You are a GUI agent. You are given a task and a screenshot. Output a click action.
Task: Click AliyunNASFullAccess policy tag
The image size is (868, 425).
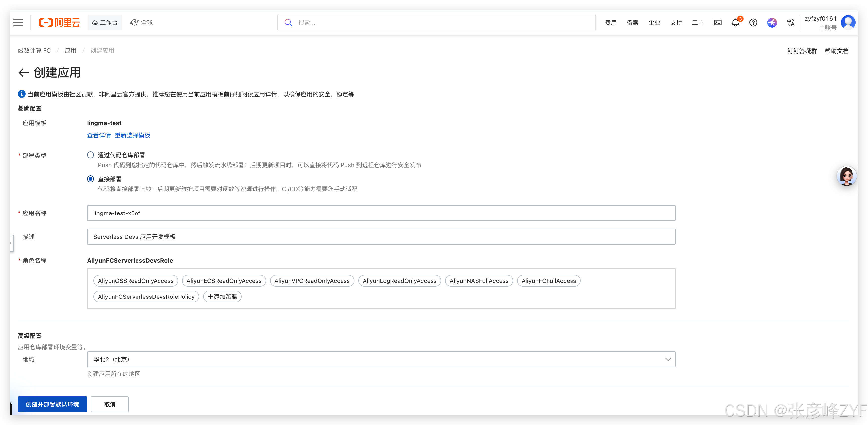click(x=479, y=281)
